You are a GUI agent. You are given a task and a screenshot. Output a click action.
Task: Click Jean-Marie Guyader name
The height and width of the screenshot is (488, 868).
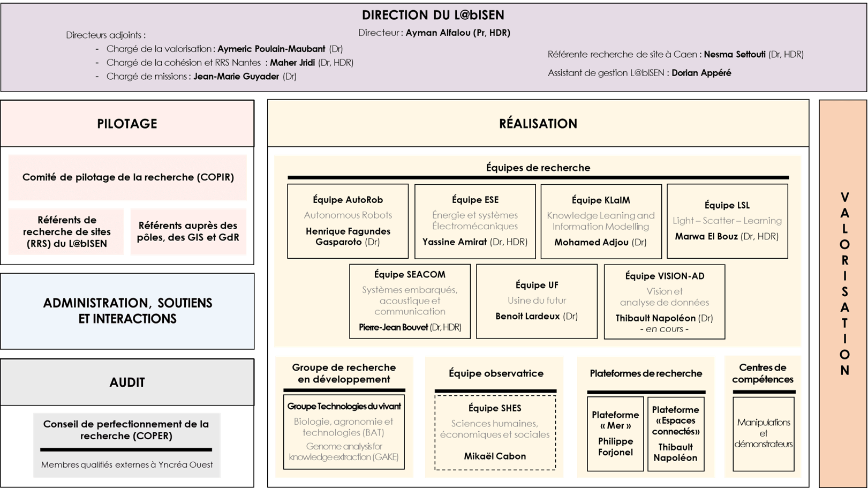236,76
